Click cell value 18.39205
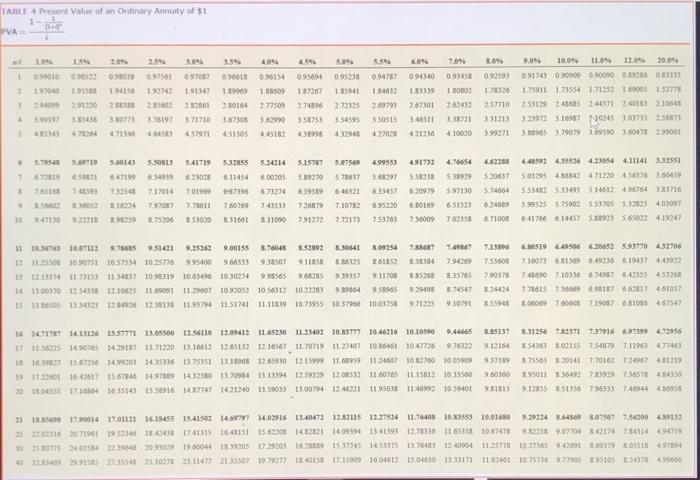The height and width of the screenshot is (480, 700). pos(234,447)
